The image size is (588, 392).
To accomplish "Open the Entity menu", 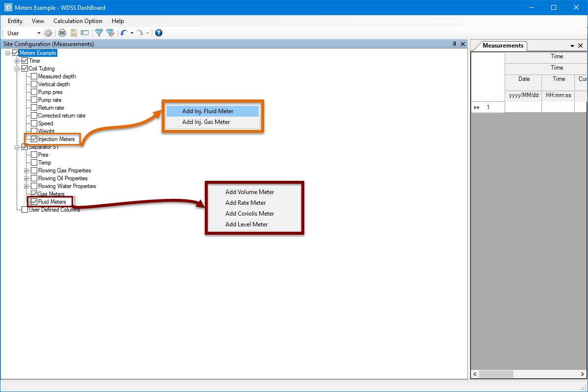I will point(15,21).
